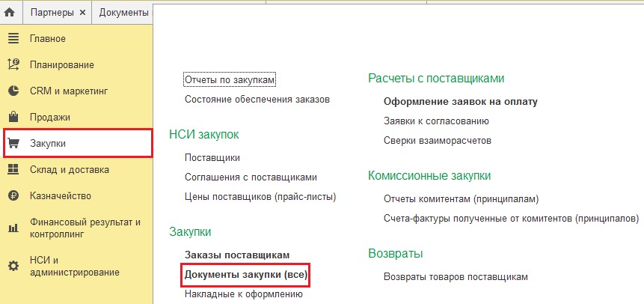Click the home icon tab
644x304 pixels.
pos(10,13)
